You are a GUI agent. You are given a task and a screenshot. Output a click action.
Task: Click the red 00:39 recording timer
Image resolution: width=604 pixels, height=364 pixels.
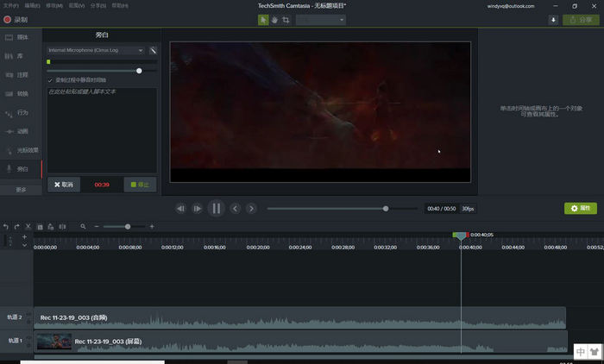click(102, 185)
